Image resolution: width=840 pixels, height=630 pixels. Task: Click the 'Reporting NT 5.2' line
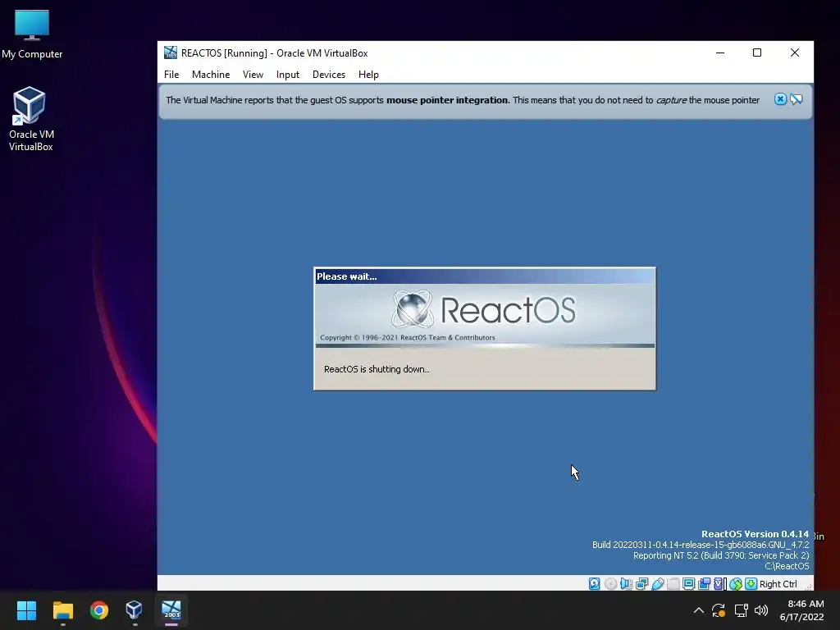pyautogui.click(x=721, y=555)
